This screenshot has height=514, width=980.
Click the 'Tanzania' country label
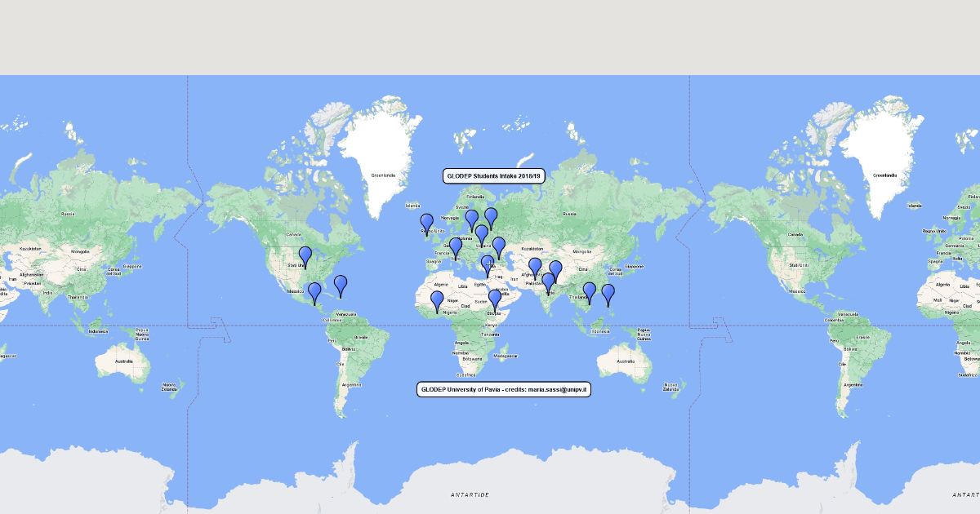pyautogui.click(x=490, y=335)
